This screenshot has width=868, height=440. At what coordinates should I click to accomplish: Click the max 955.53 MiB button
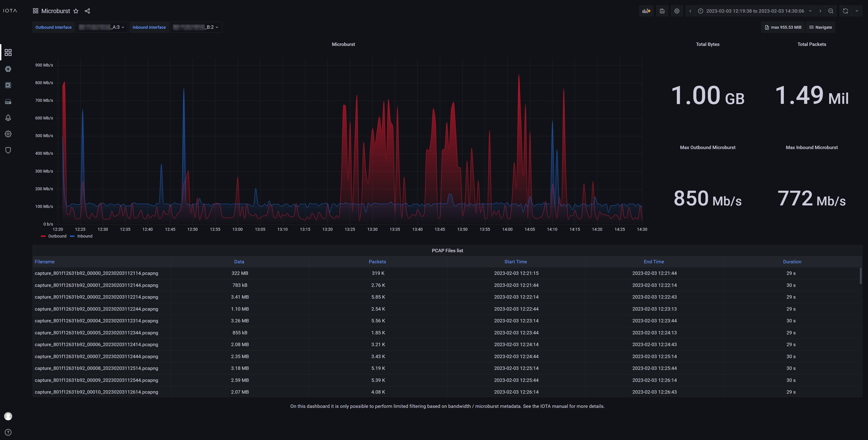tap(783, 27)
